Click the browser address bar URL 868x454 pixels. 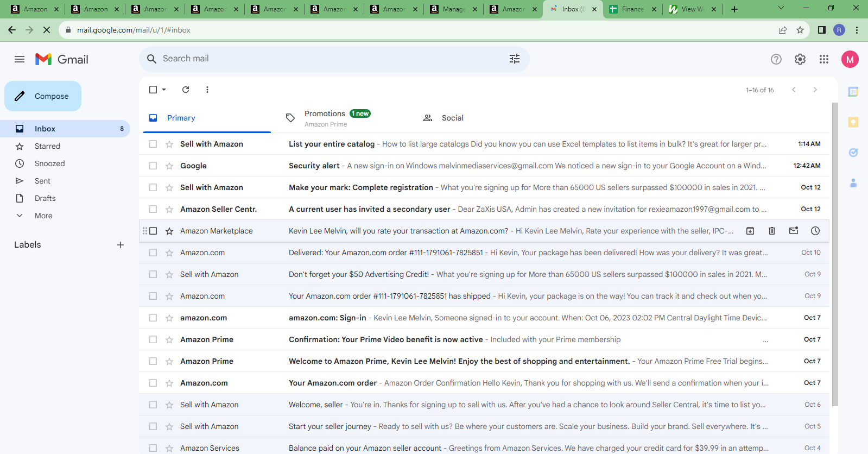coord(134,30)
